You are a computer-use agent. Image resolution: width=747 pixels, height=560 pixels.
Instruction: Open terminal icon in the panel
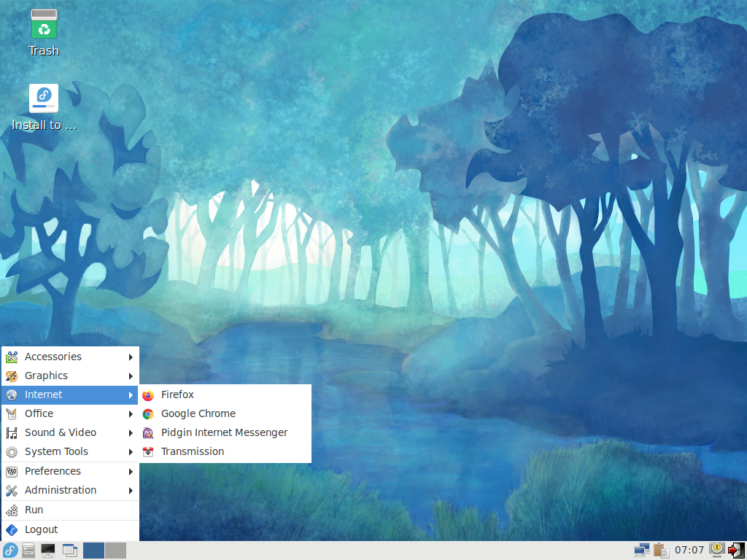click(x=47, y=551)
